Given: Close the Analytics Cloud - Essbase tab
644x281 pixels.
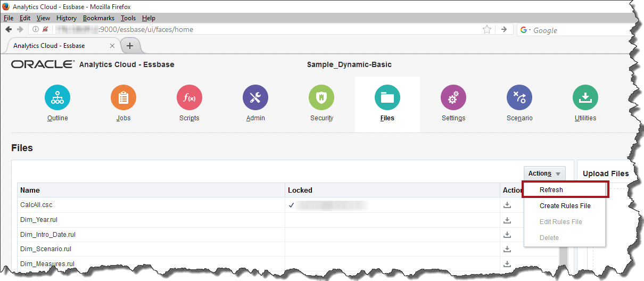Looking at the screenshot, I should pyautogui.click(x=112, y=46).
